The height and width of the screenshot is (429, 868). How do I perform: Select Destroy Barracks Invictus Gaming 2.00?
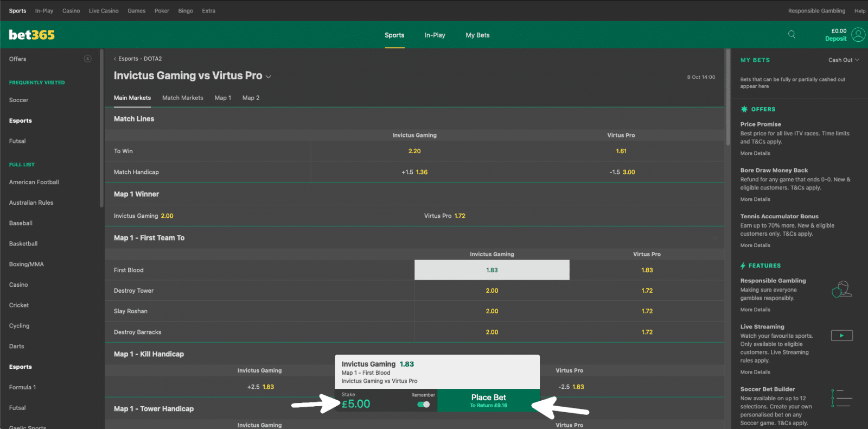coord(492,332)
